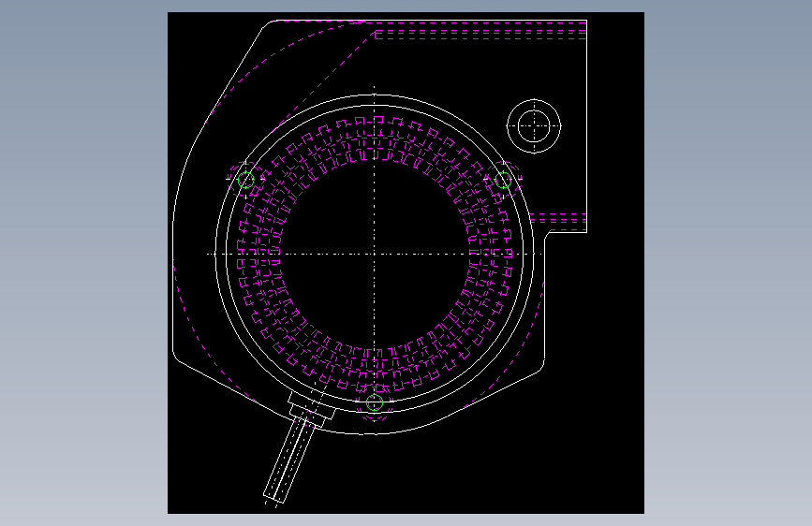Select the green circle at the ring's bottom
This screenshot has height=526, width=812.
point(375,402)
